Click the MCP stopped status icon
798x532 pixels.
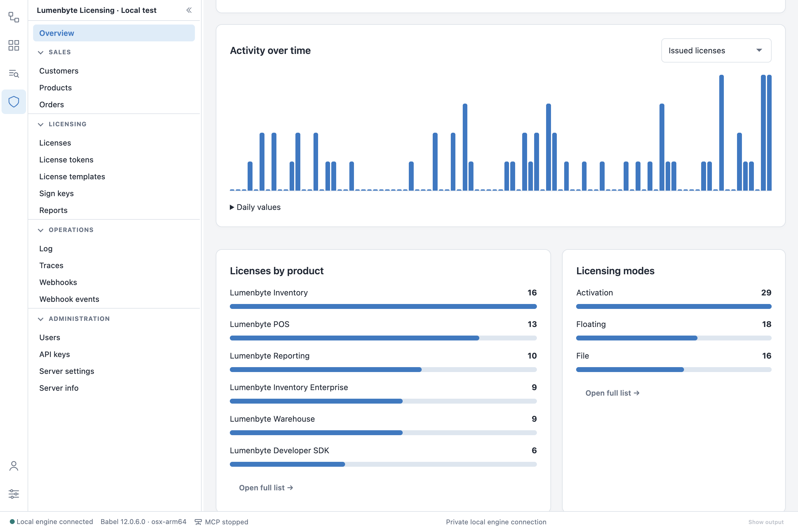(x=198, y=522)
